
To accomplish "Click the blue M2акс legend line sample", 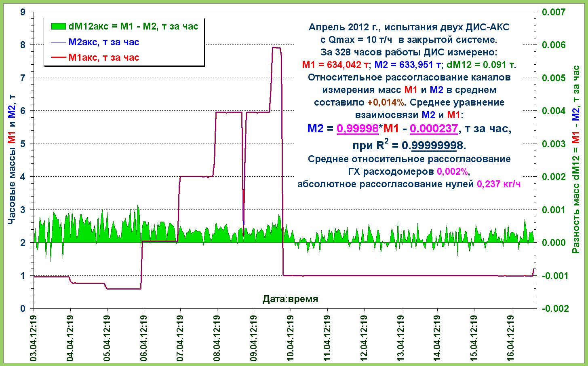I will click(x=58, y=42).
